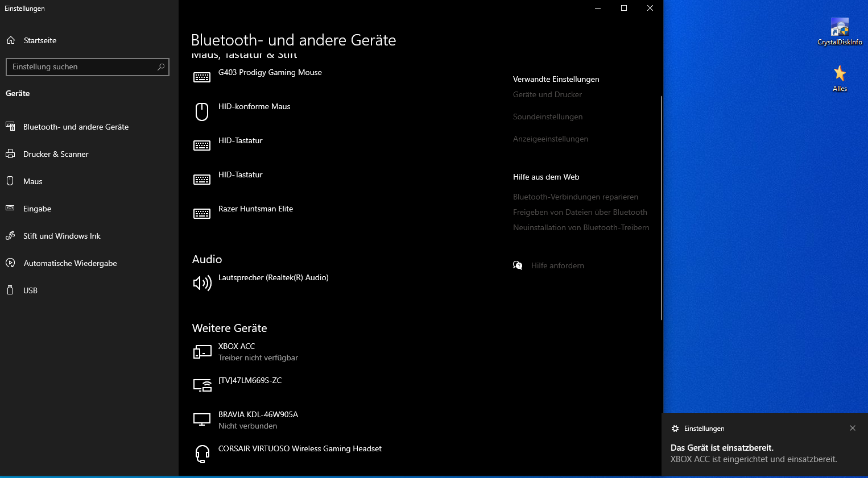
Task: Click the Einstellung suchen search field
Action: (88, 66)
